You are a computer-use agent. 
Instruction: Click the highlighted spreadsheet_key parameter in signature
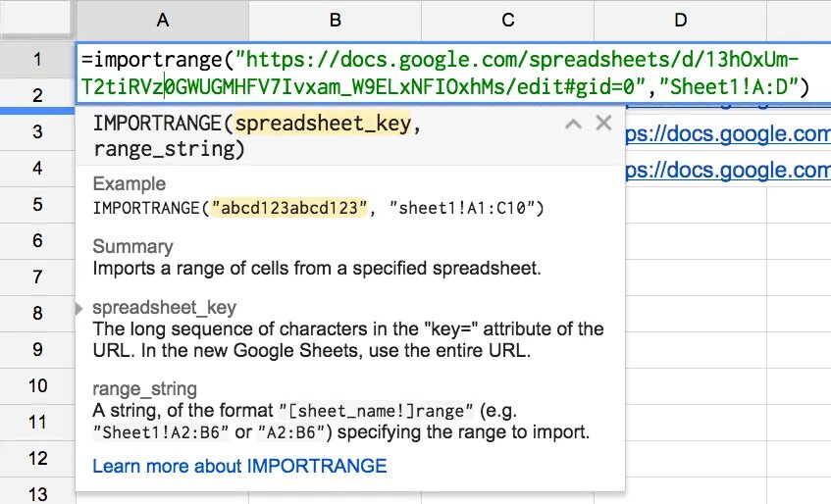pos(323,124)
